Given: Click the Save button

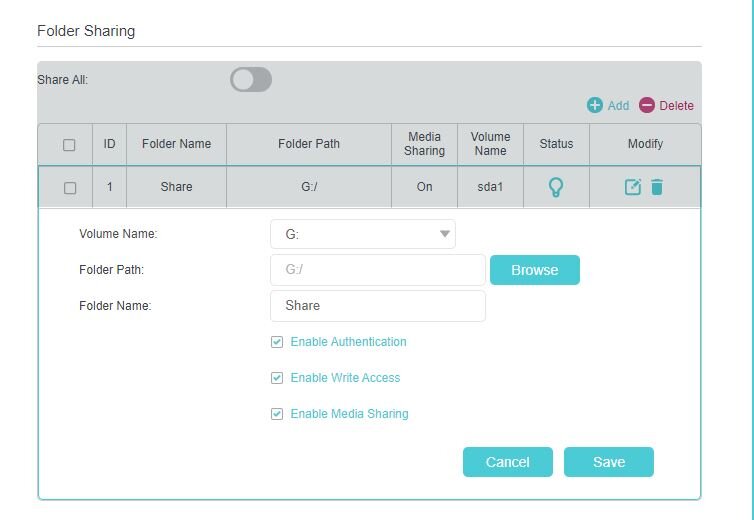Looking at the screenshot, I should coord(609,462).
